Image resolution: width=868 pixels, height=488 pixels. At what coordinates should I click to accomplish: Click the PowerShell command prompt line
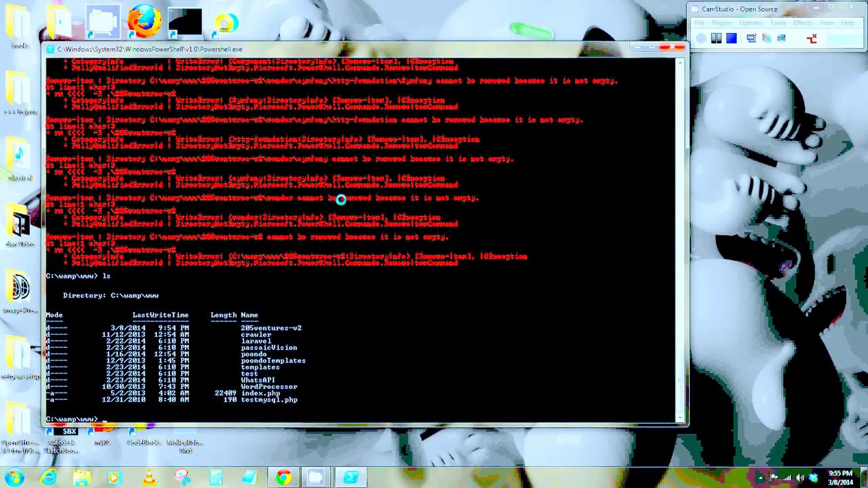[x=361, y=418]
